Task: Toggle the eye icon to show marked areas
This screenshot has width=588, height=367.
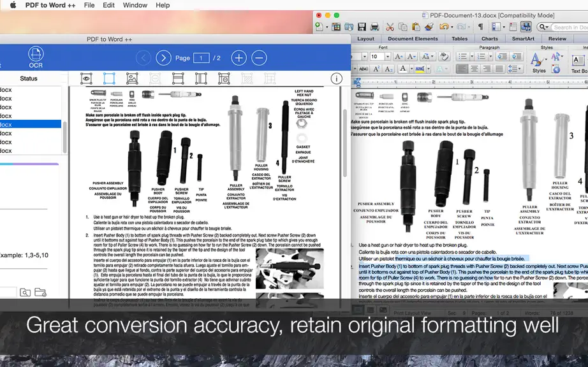Action: tap(86, 78)
